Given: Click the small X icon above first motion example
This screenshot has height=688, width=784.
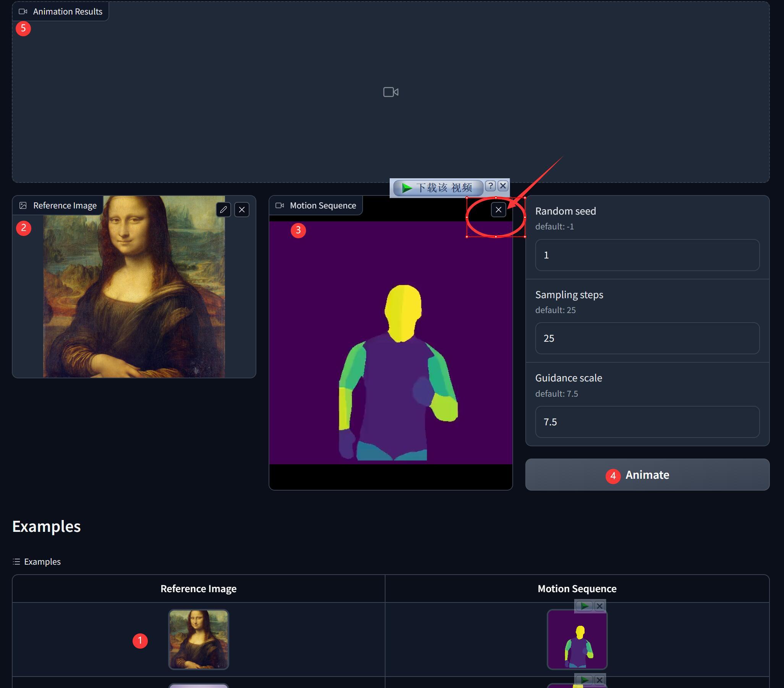Looking at the screenshot, I should point(599,606).
